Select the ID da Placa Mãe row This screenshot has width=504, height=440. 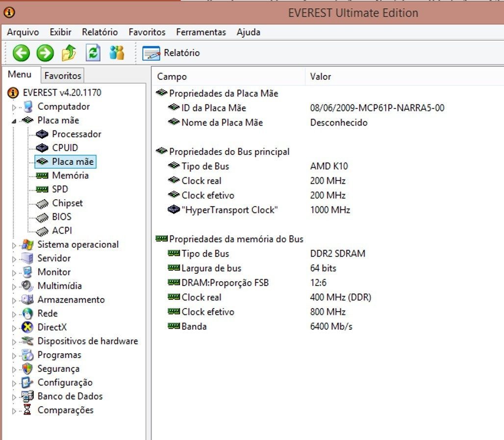click(306, 108)
